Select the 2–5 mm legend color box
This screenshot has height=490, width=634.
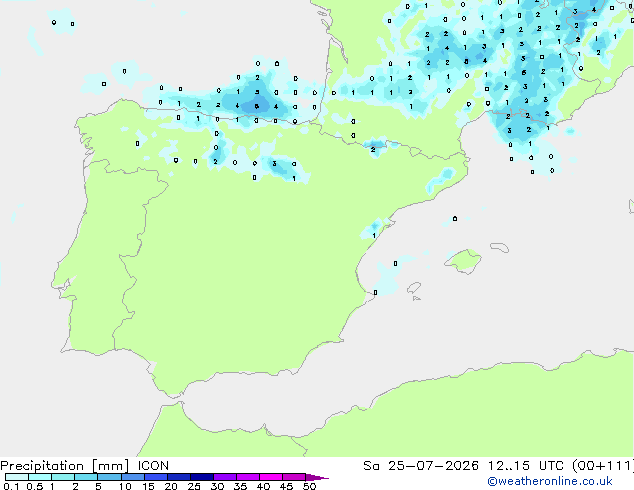click(86, 477)
